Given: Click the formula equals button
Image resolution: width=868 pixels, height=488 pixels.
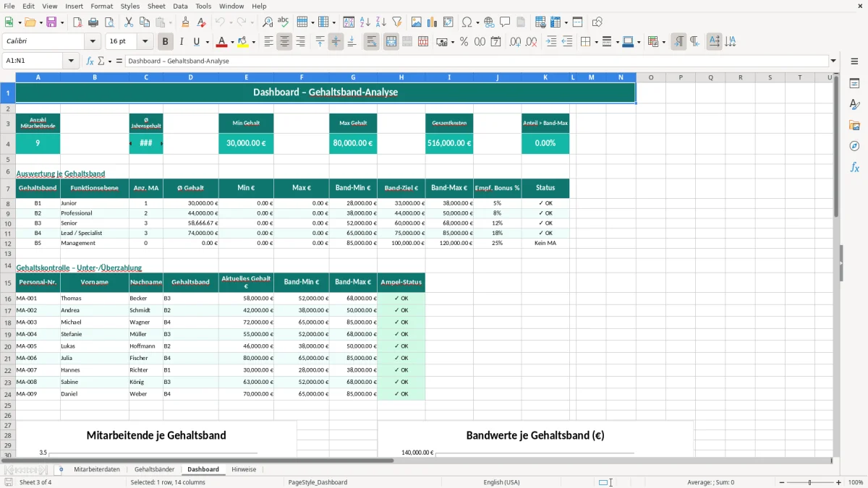Looking at the screenshot, I should tap(119, 61).
